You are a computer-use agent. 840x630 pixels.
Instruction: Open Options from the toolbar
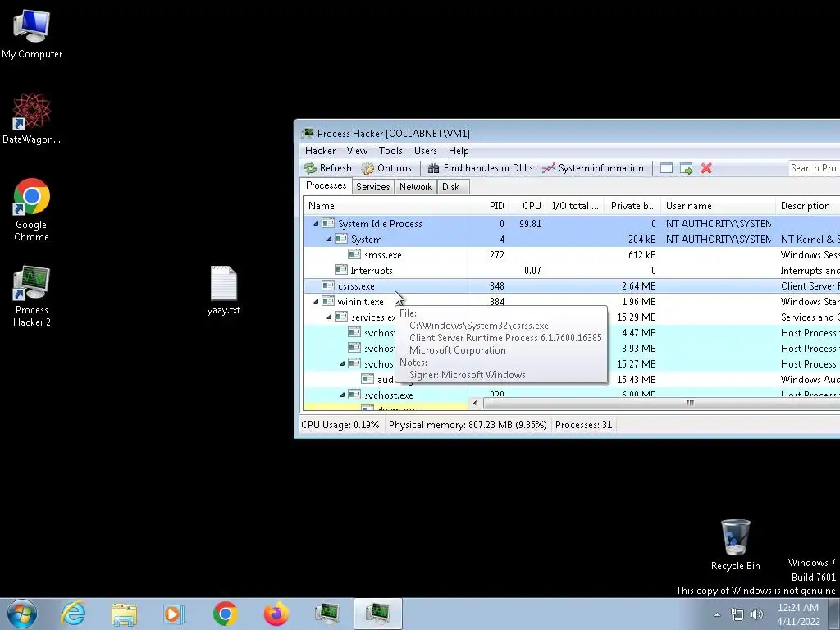[386, 168]
